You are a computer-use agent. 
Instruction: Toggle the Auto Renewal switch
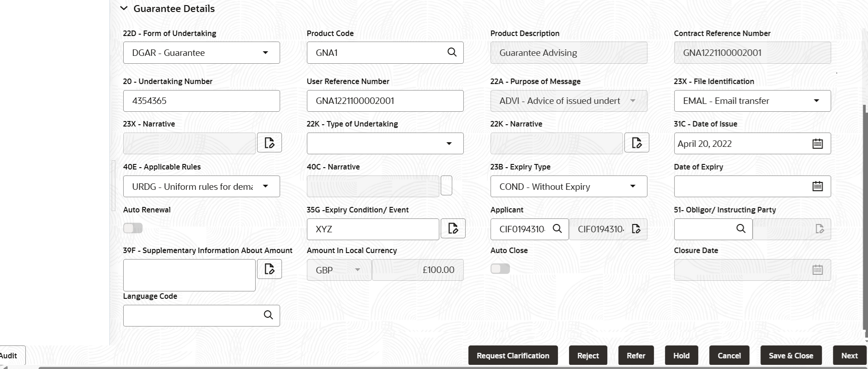point(133,228)
